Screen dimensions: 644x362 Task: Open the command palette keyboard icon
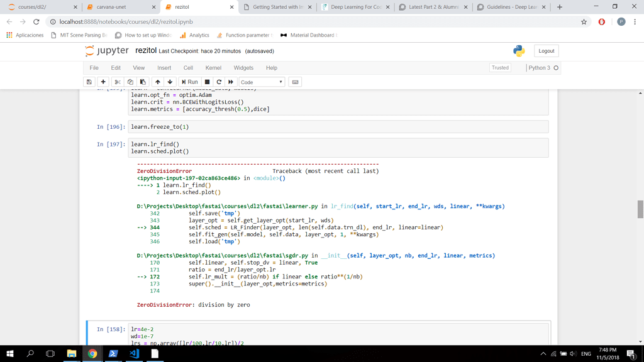pyautogui.click(x=295, y=82)
